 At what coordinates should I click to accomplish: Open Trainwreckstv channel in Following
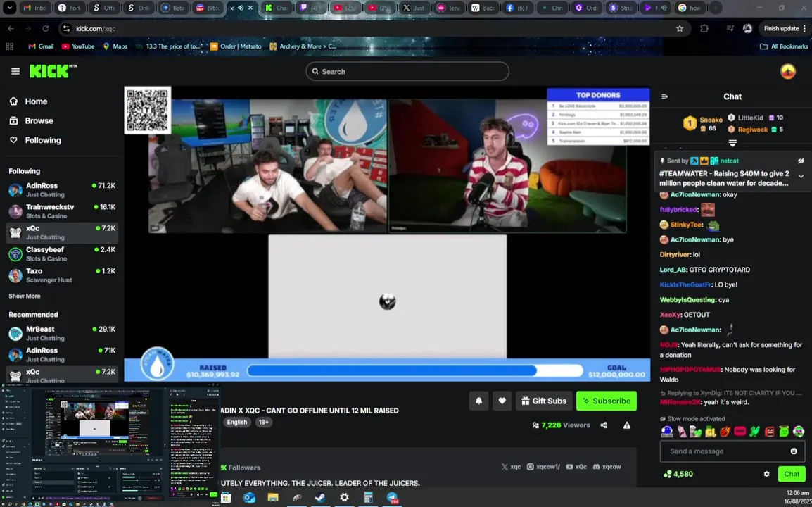[62, 211]
